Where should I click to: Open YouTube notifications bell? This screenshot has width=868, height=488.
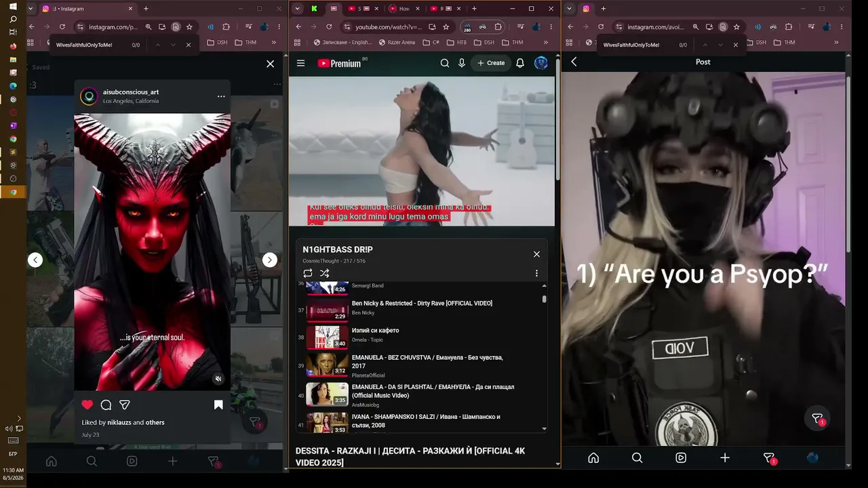[520, 63]
